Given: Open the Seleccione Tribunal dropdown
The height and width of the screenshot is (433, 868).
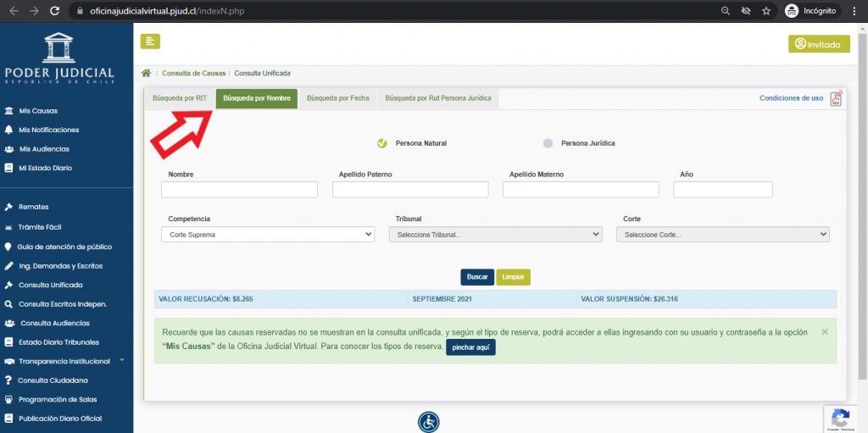Looking at the screenshot, I should click(495, 234).
